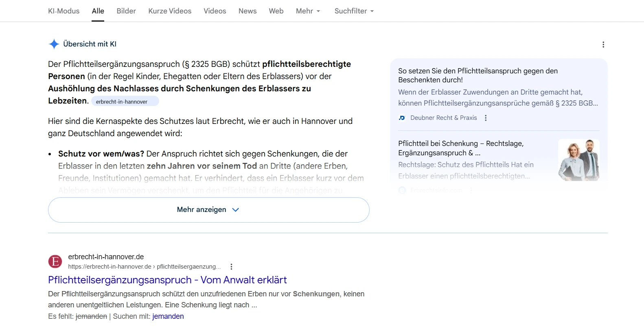Click the erbrecht-in-hannover.de site favicon

(x=55, y=261)
